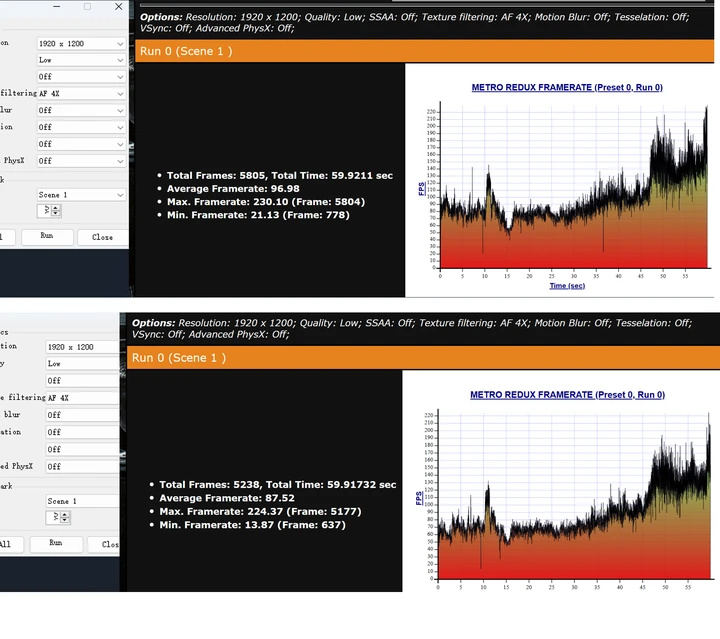Select the text "Average Framerate: 96.98"
Image resolution: width=720 pixels, height=639 pixels.
(x=233, y=189)
